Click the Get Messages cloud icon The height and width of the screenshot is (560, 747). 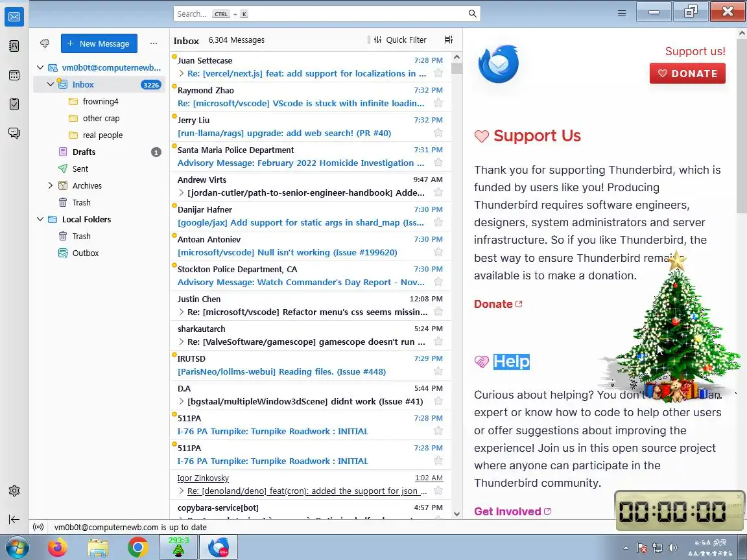click(x=45, y=43)
